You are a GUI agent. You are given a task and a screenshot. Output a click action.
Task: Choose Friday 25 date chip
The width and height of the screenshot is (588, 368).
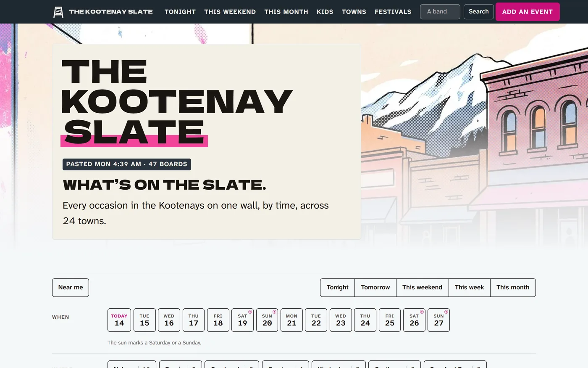click(x=390, y=320)
